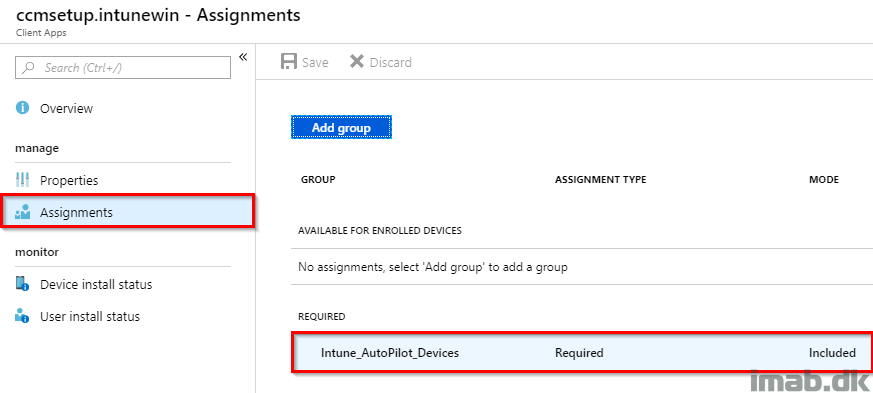Open the Properties menu item
The height and width of the screenshot is (393, 873).
coord(69,180)
